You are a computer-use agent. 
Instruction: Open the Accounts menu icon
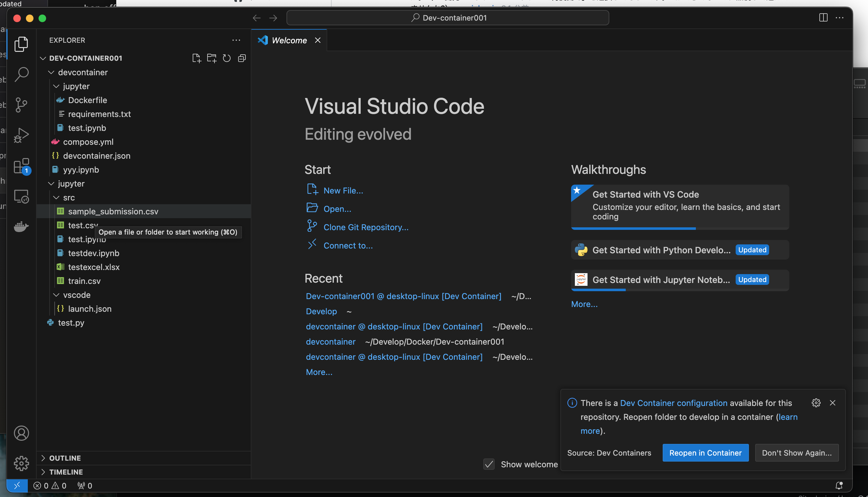click(21, 433)
